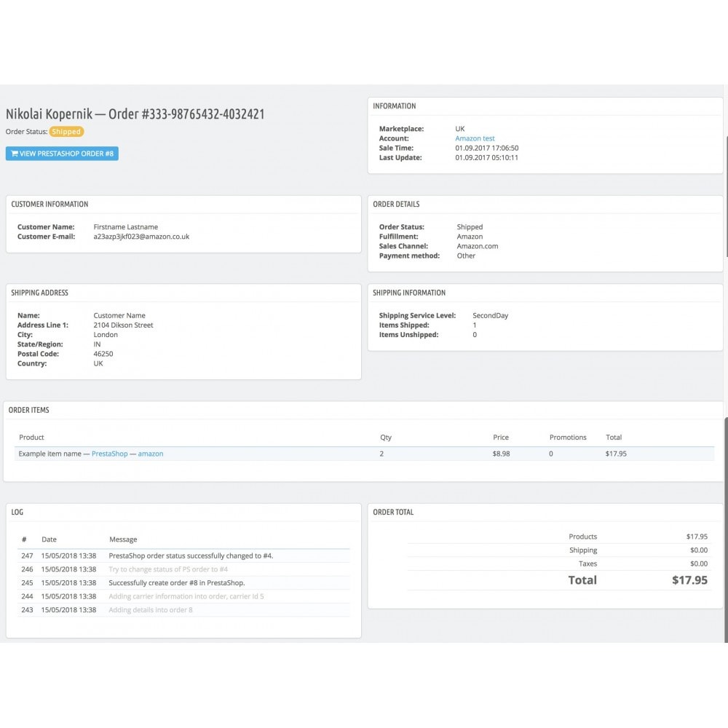Open the Amazon test account link

pos(475,138)
